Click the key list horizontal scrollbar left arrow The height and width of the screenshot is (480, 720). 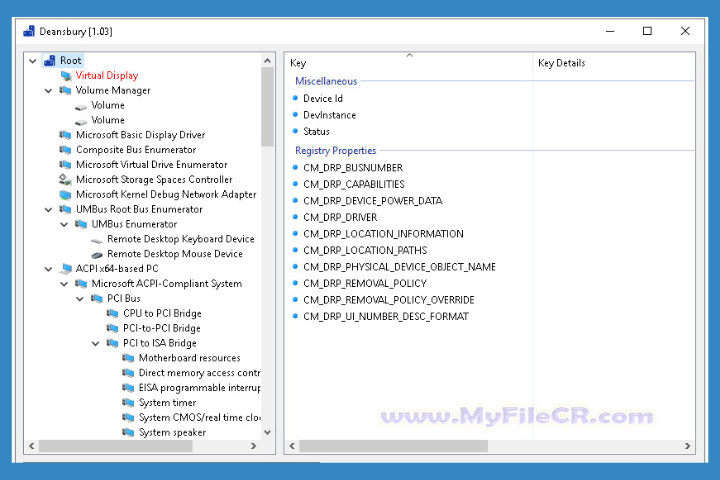pos(292,446)
